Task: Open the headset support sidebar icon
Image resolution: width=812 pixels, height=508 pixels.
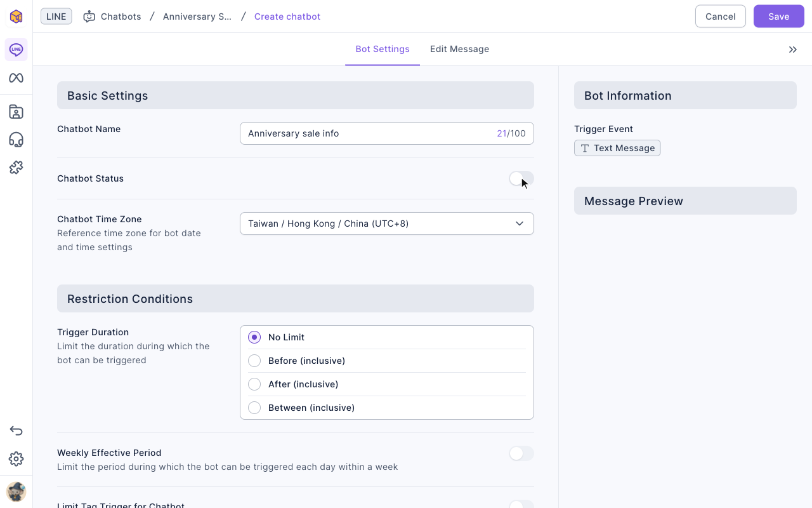Action: [16, 140]
